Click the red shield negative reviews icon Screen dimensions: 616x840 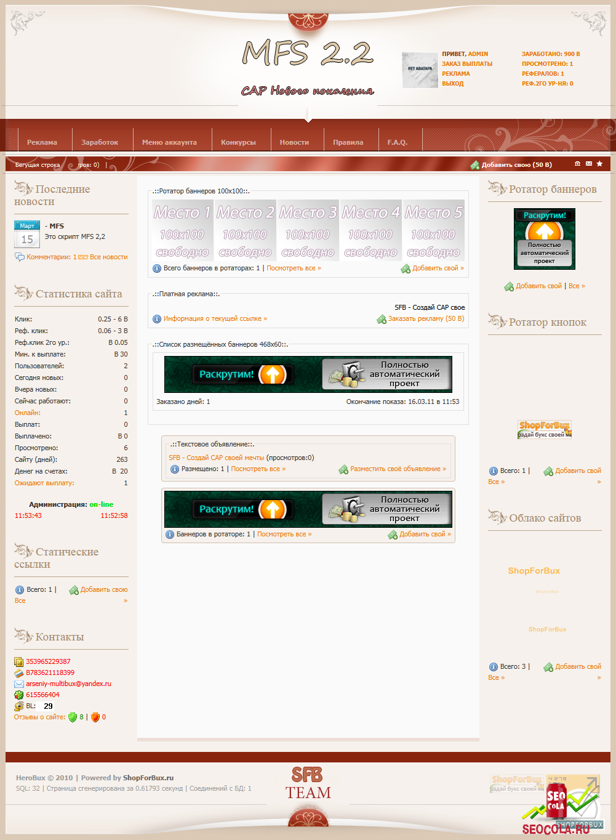pyautogui.click(x=95, y=717)
